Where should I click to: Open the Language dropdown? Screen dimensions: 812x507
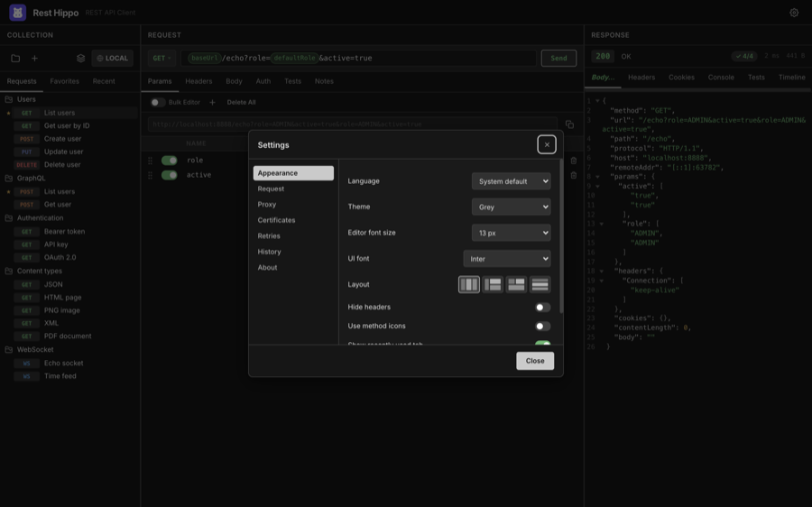click(x=512, y=181)
